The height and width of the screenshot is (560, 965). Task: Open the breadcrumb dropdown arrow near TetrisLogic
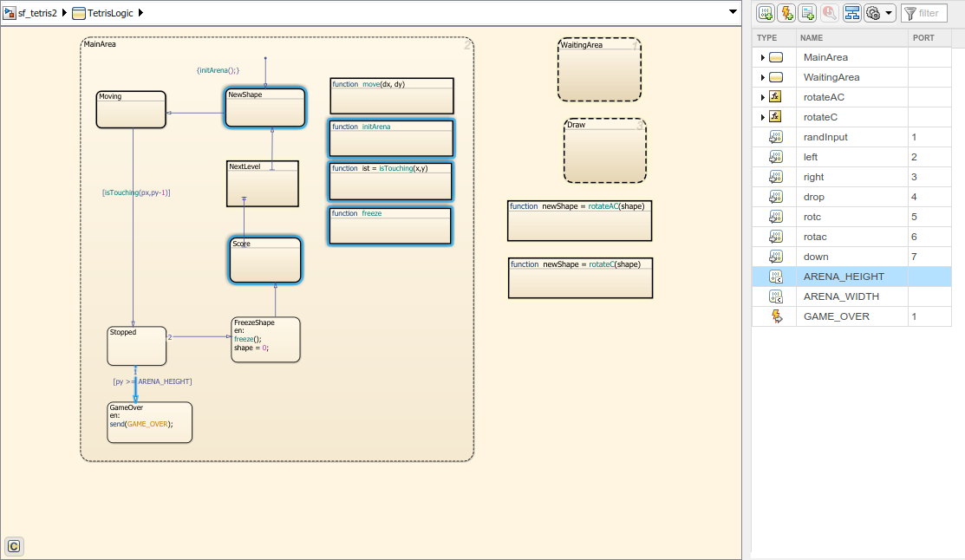click(x=732, y=12)
